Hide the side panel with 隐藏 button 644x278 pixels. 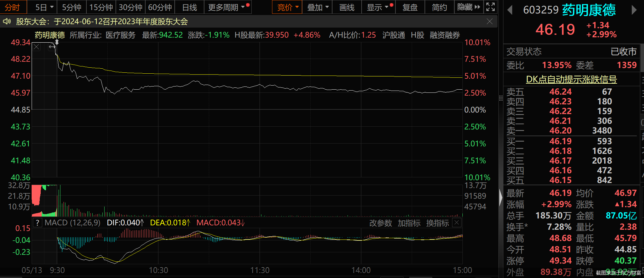(468, 7)
